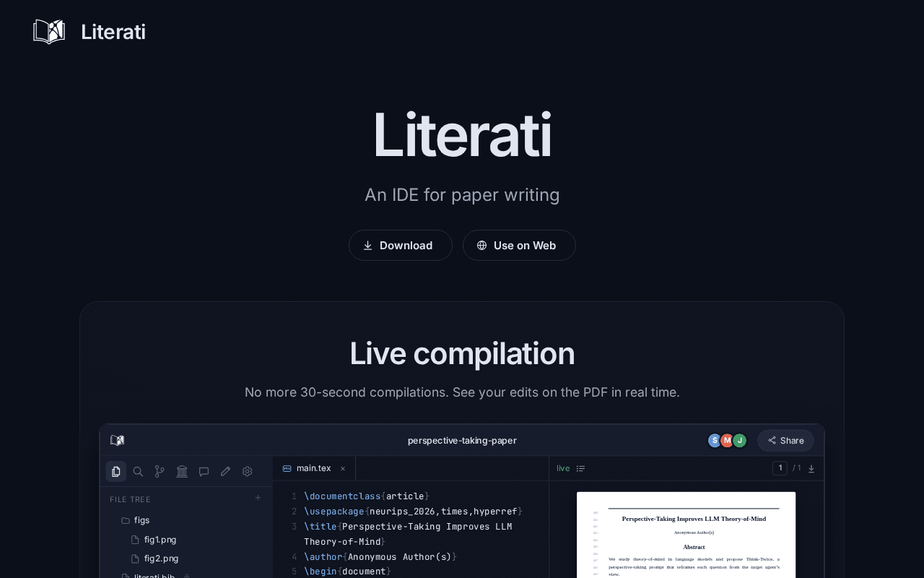
Task: Open the library building icon in the sidebar
Action: [182, 471]
